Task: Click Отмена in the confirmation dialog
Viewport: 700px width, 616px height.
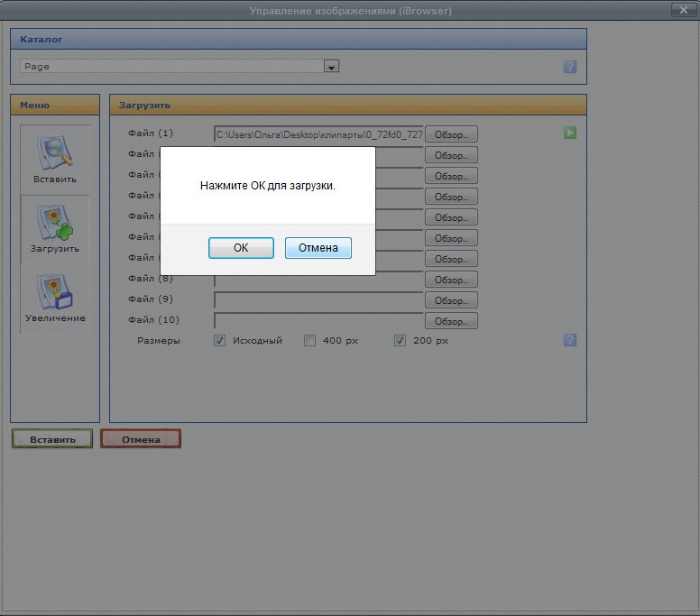Action: [x=318, y=248]
